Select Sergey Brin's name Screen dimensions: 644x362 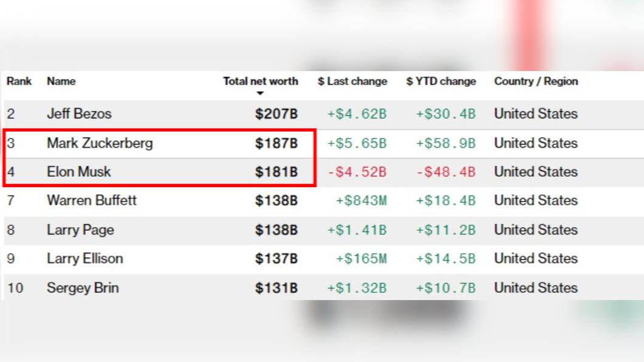click(83, 288)
